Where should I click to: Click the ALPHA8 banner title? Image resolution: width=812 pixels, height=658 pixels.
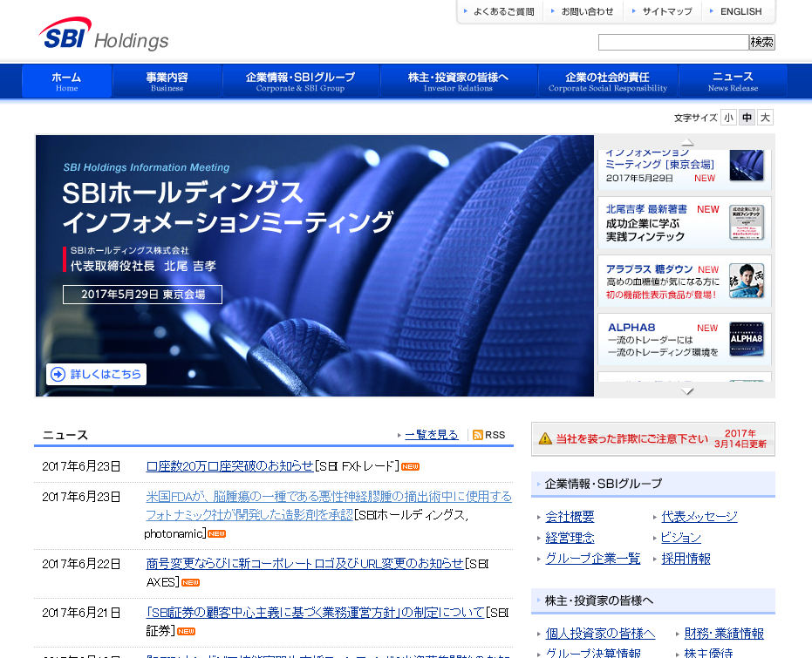click(631, 328)
